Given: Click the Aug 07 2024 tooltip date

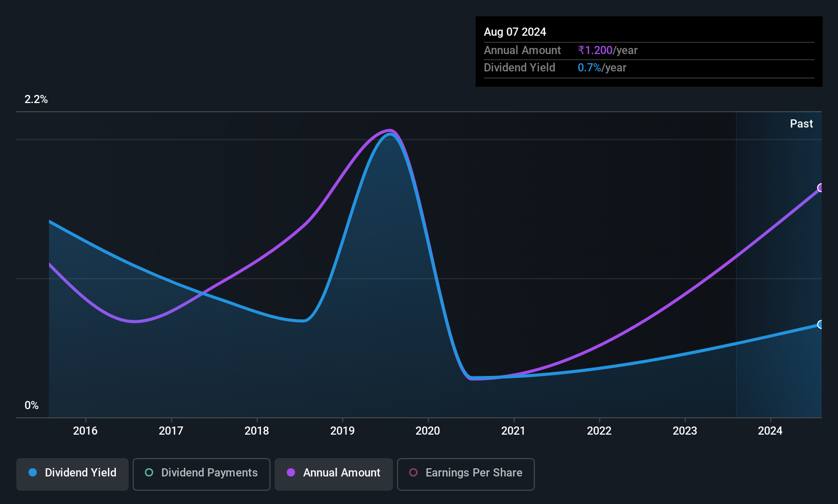Looking at the screenshot, I should pyautogui.click(x=515, y=32).
